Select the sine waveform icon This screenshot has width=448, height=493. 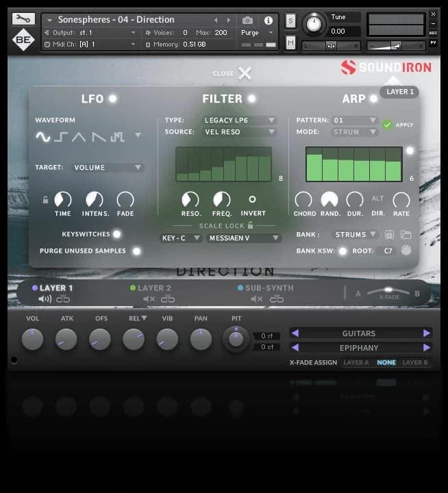click(x=43, y=137)
